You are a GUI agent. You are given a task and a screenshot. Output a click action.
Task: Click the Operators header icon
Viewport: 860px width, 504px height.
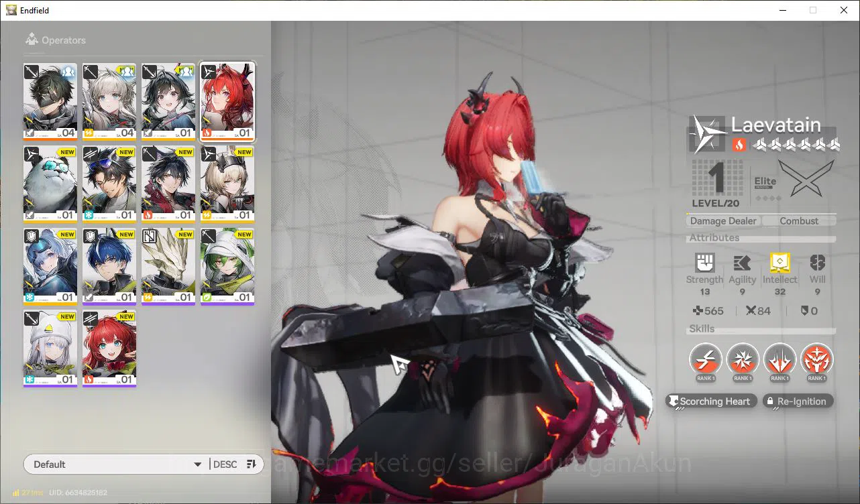pyautogui.click(x=32, y=40)
